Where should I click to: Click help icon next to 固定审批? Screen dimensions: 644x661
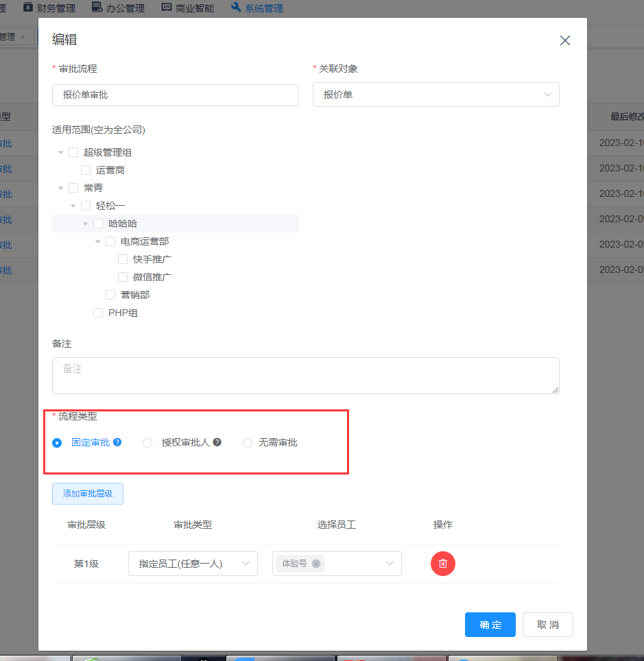117,442
